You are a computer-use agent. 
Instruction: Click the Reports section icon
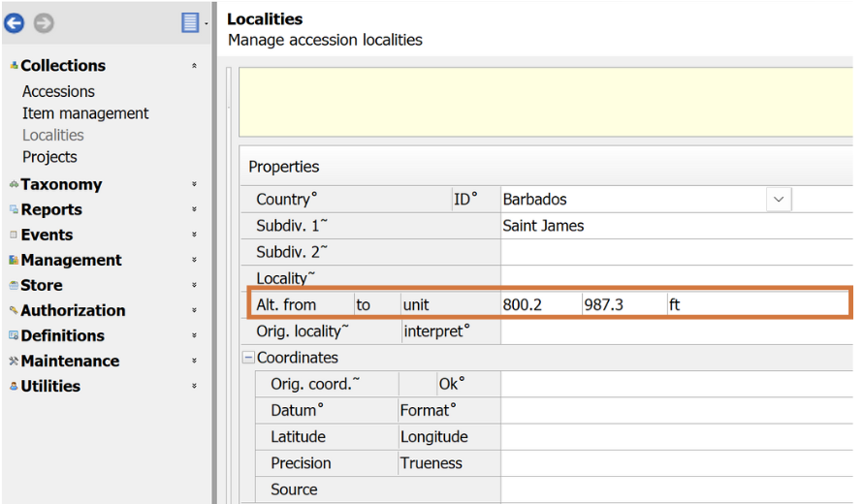(14, 209)
